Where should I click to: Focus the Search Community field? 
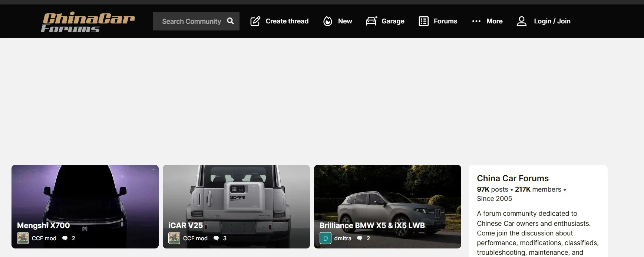coord(196,21)
